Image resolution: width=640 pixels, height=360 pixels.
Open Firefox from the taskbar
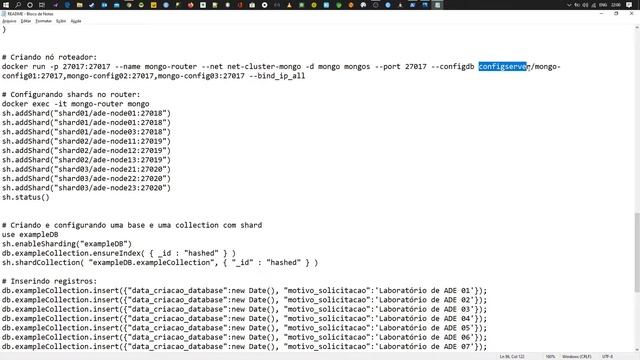[x=191, y=5]
